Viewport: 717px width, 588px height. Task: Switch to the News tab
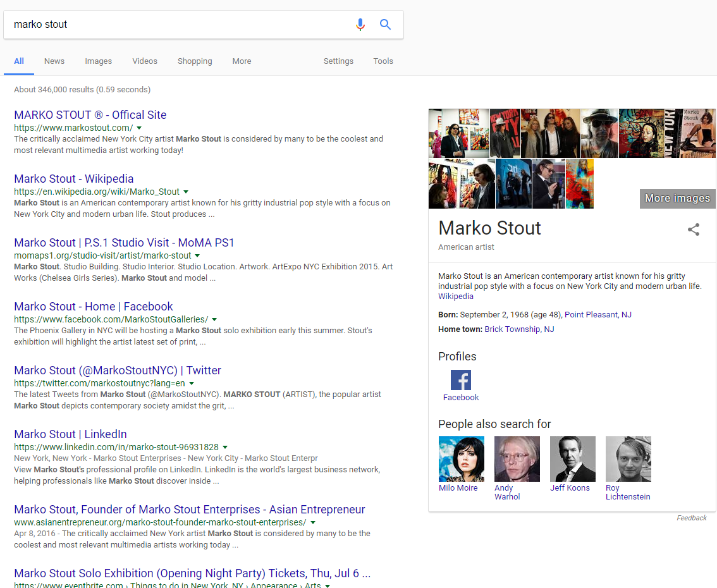[54, 61]
